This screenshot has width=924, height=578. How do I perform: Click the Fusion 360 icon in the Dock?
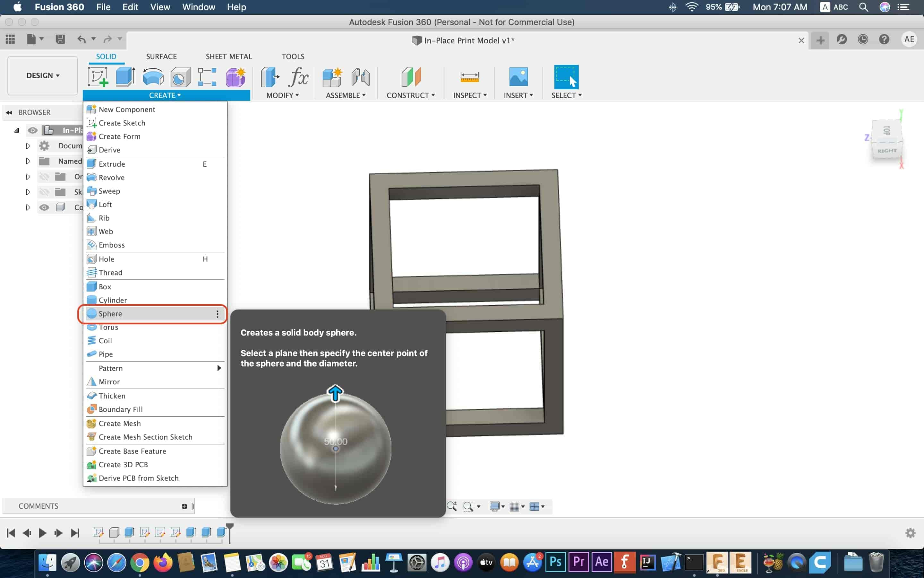point(717,562)
